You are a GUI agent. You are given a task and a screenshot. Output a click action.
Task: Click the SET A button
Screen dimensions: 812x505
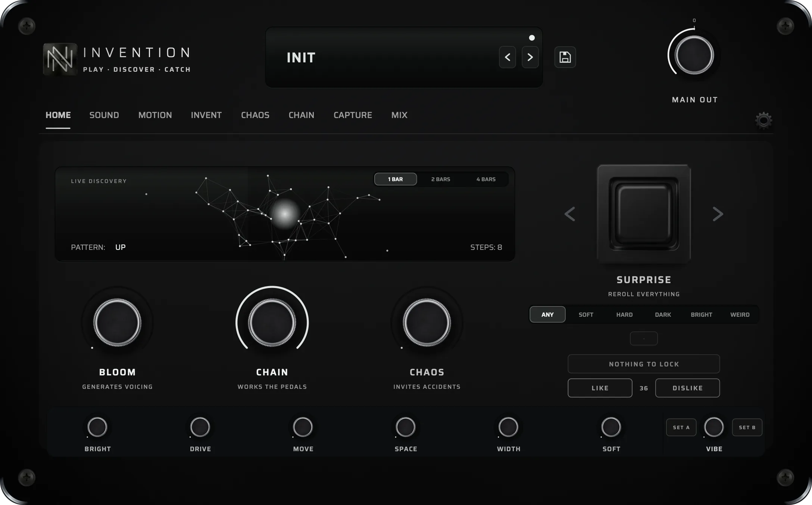(x=681, y=427)
